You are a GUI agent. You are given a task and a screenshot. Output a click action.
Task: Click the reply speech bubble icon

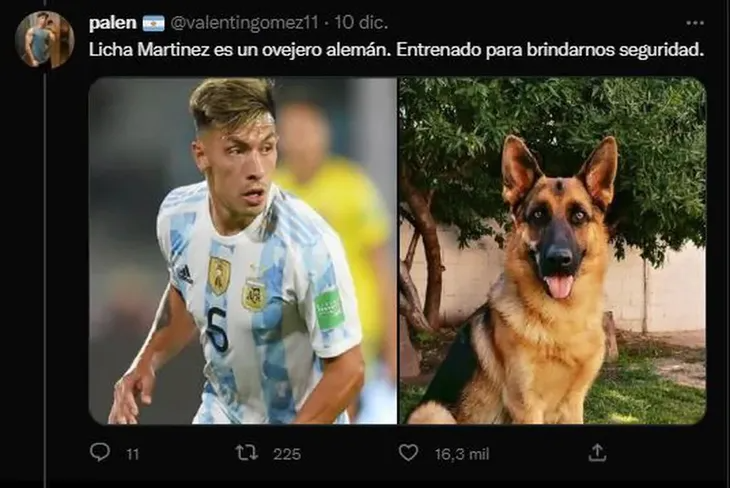point(100,452)
